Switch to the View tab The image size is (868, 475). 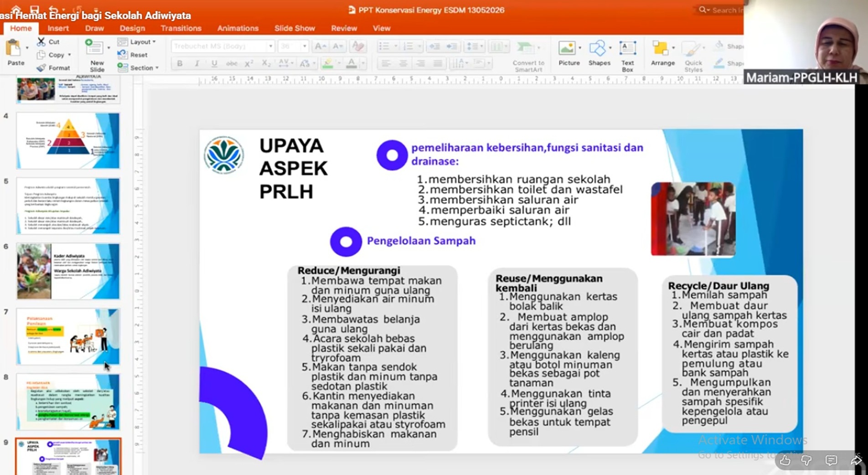(x=382, y=28)
